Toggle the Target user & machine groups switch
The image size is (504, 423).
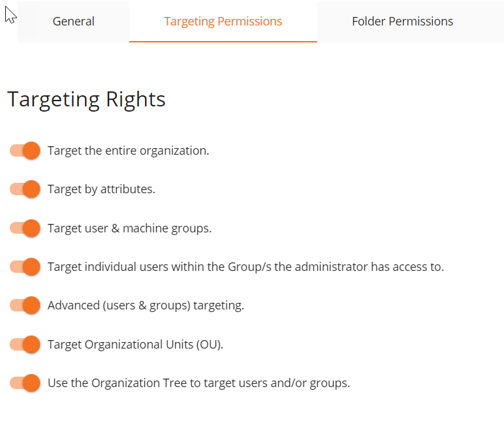[25, 228]
